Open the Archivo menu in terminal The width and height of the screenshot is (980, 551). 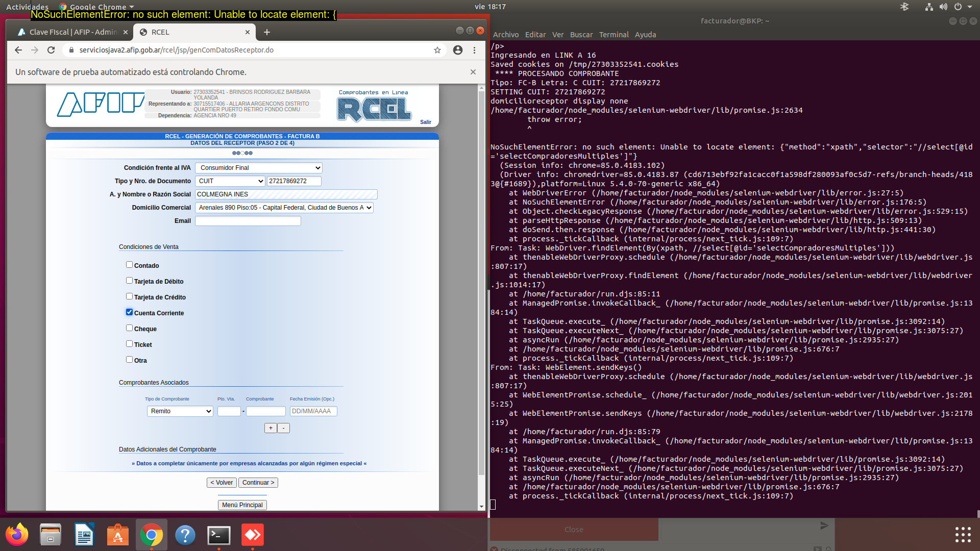(x=505, y=35)
